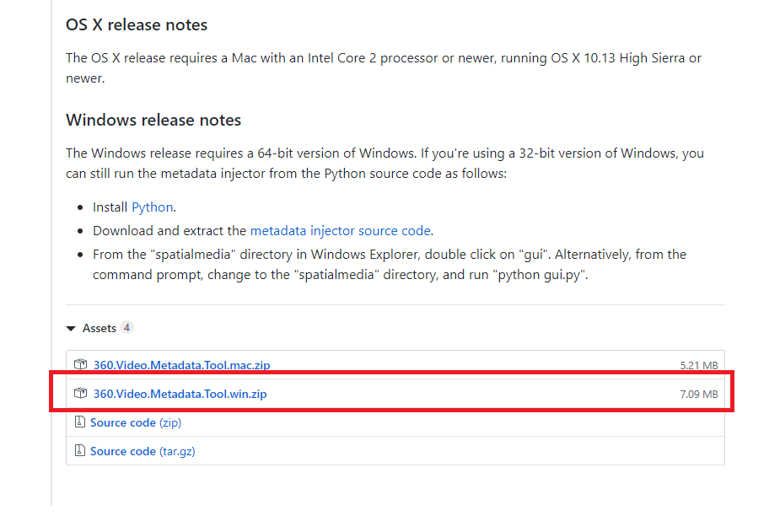780x532 pixels.
Task: Click the 7.09 MB file size text
Action: click(698, 394)
